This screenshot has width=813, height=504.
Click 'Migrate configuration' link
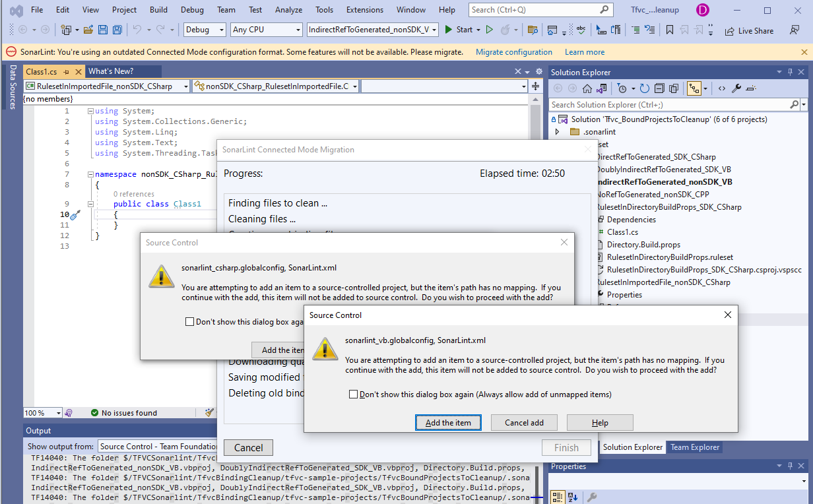[x=514, y=52]
